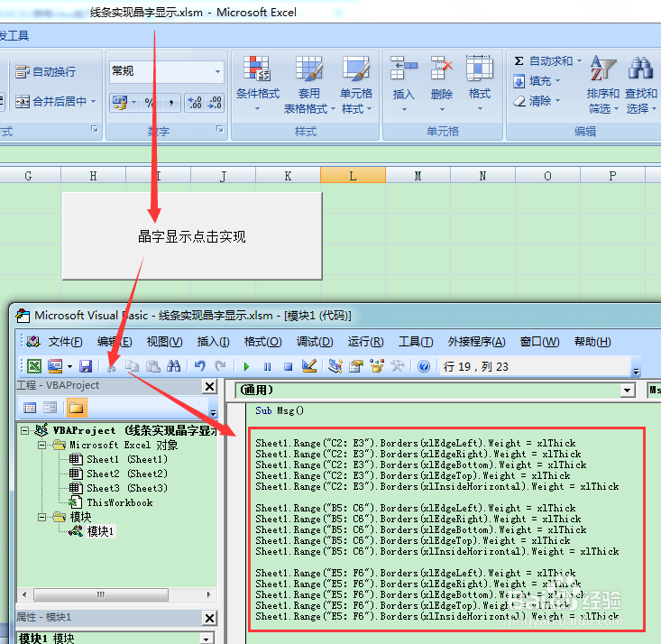The height and width of the screenshot is (644, 661).
Task: Open Fill 填充 dropdown
Action: point(537,81)
